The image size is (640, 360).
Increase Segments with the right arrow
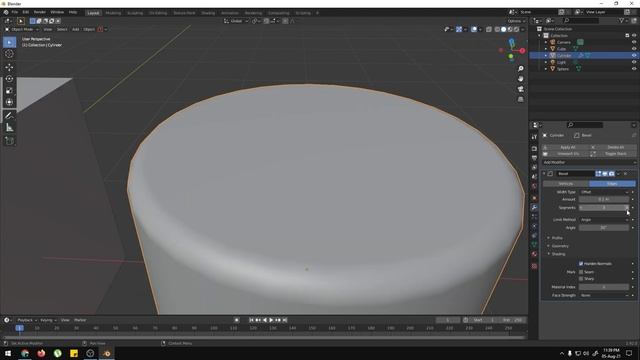coord(627,207)
